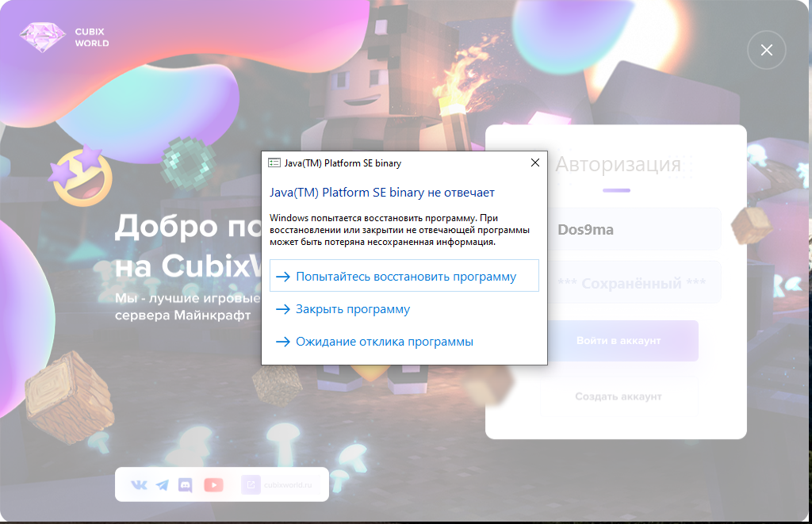Click the 'Авторизация' panel heading
This screenshot has height=524, width=812.
coord(618,165)
